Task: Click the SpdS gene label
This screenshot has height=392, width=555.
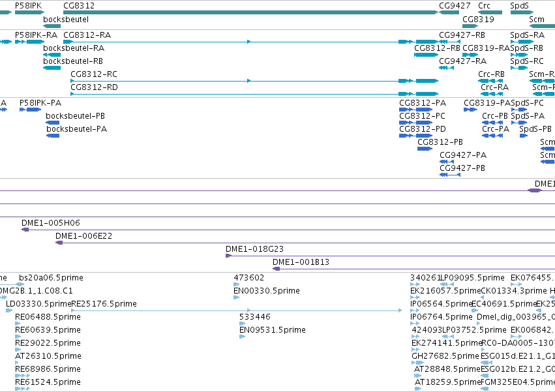Action: pos(519,6)
